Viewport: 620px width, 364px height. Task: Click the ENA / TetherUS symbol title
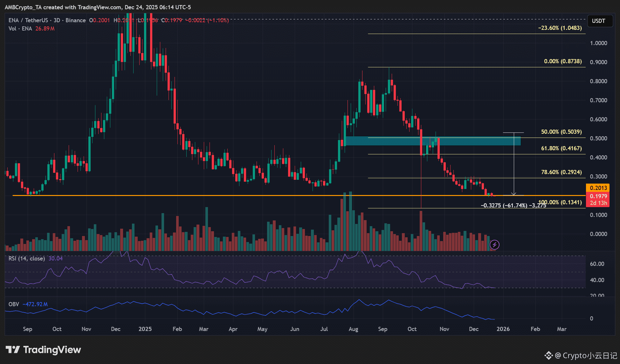[x=28, y=20]
